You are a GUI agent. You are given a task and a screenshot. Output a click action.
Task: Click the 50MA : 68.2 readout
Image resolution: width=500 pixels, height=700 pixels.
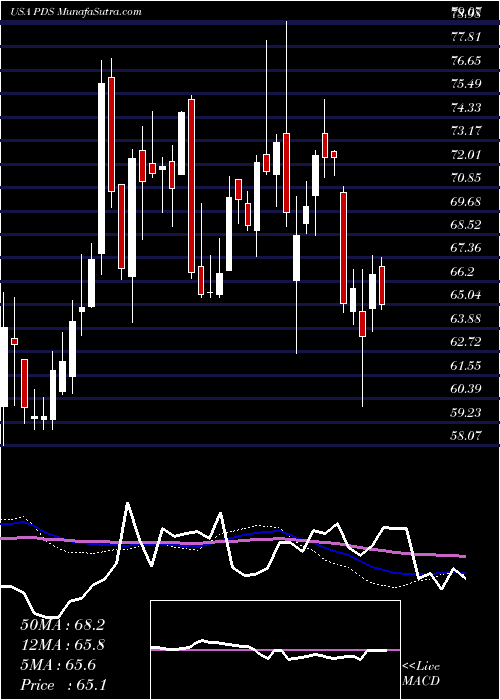tap(63, 625)
